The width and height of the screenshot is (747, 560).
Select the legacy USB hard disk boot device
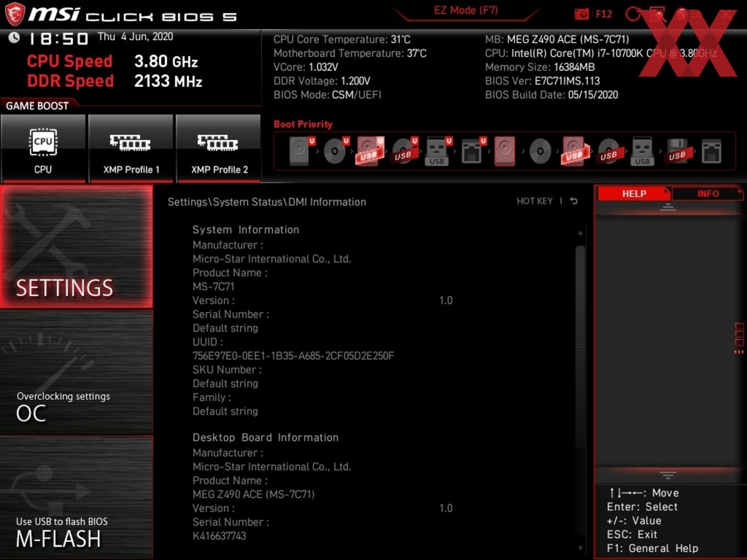(575, 150)
